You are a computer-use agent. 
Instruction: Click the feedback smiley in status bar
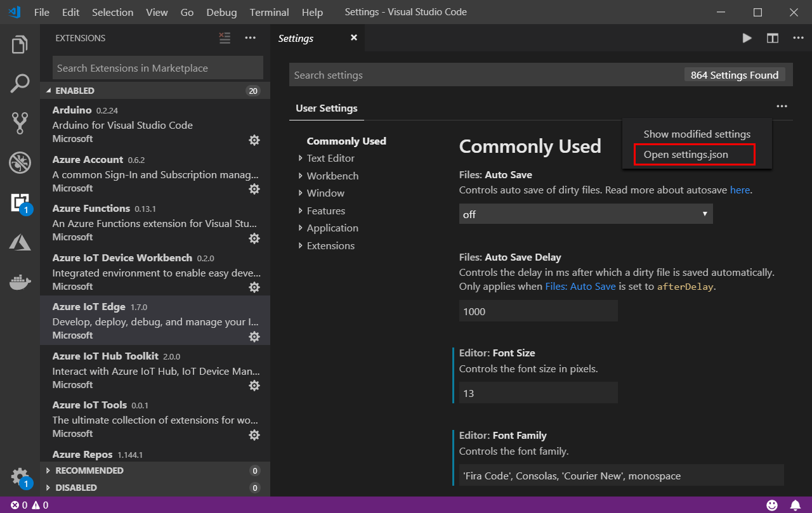point(772,505)
